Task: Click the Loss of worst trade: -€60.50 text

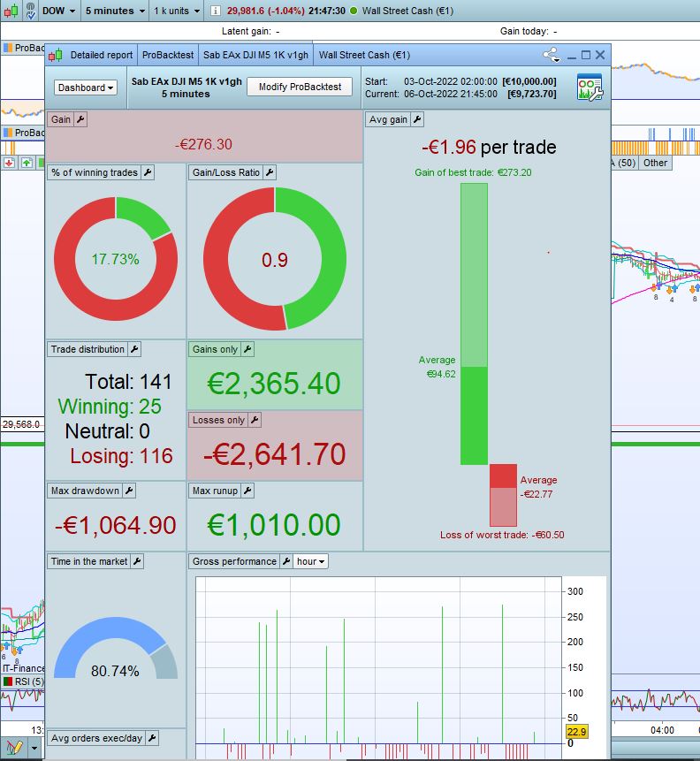Action: click(x=502, y=535)
